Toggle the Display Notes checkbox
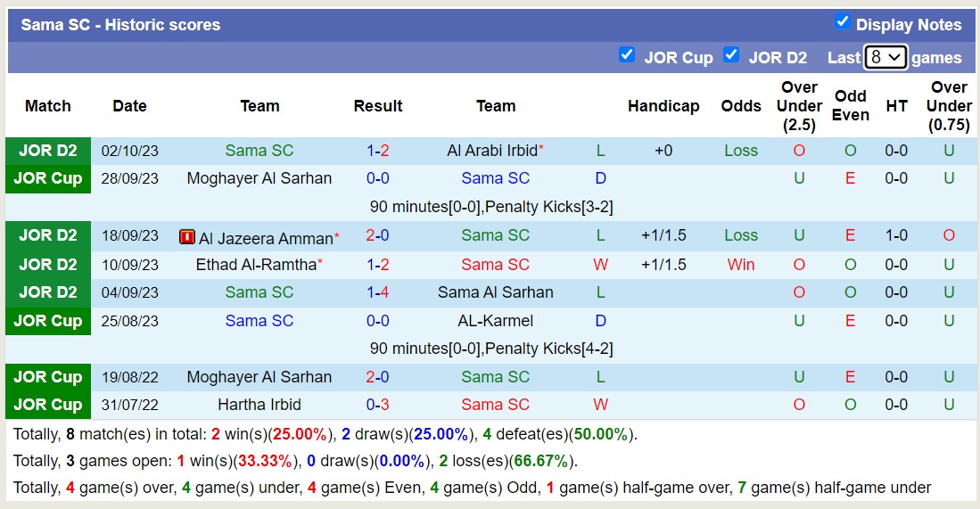Screen dimensions: 980x509 [x=842, y=22]
